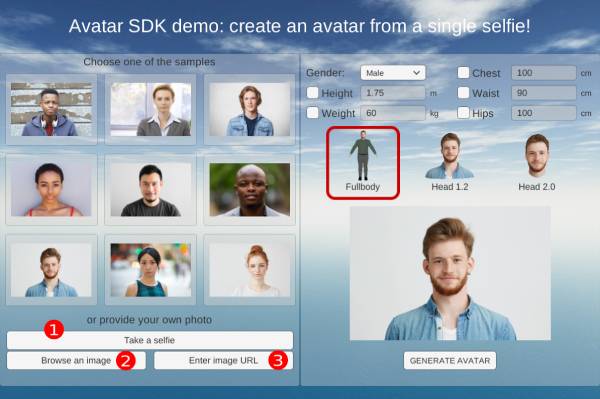Select the Head 1.2 avatar type
The height and width of the screenshot is (399, 600).
pos(450,162)
